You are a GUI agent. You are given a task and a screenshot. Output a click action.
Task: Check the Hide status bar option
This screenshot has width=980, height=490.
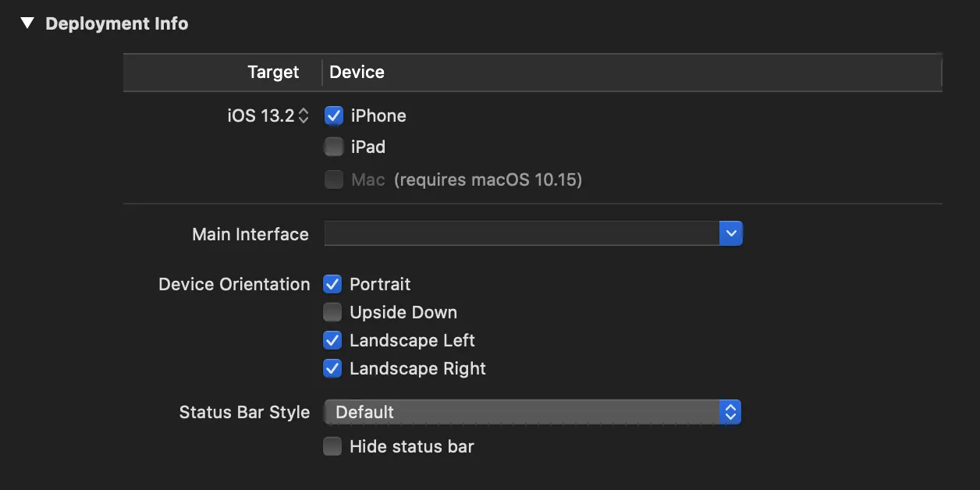click(333, 446)
